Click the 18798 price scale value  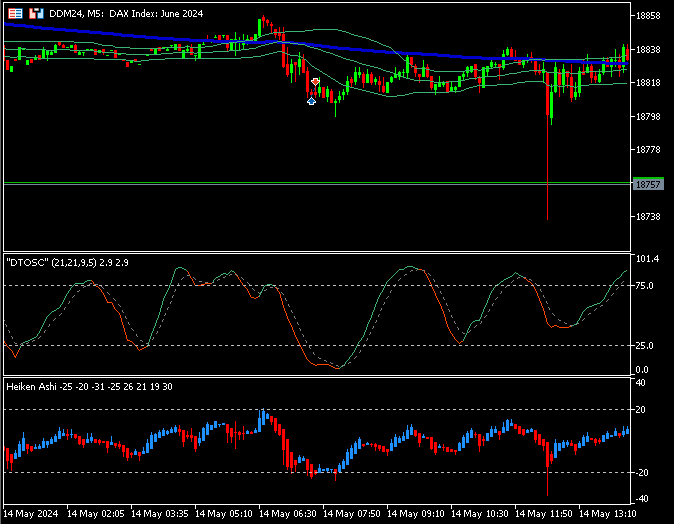(x=648, y=116)
